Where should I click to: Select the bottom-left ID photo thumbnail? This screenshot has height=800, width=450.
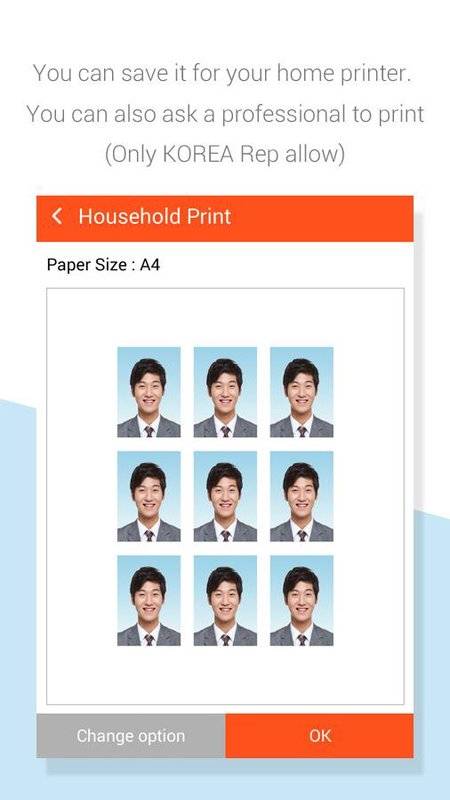pos(148,601)
